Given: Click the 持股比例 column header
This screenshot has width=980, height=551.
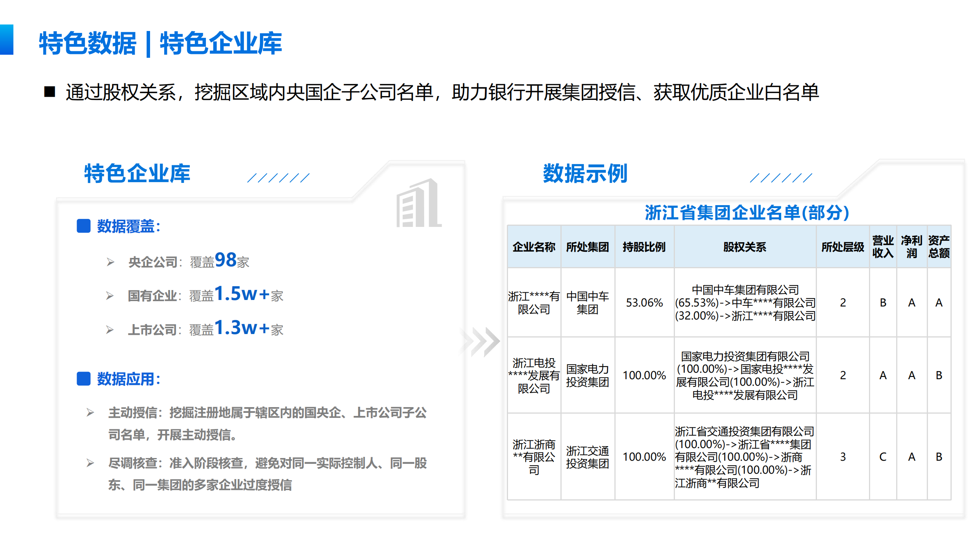Looking at the screenshot, I should (x=644, y=247).
